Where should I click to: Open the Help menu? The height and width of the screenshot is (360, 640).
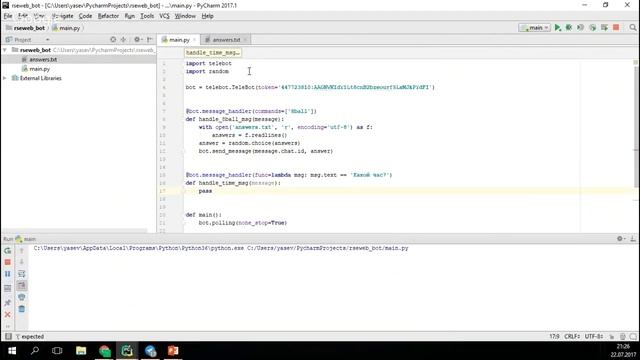coord(207,16)
